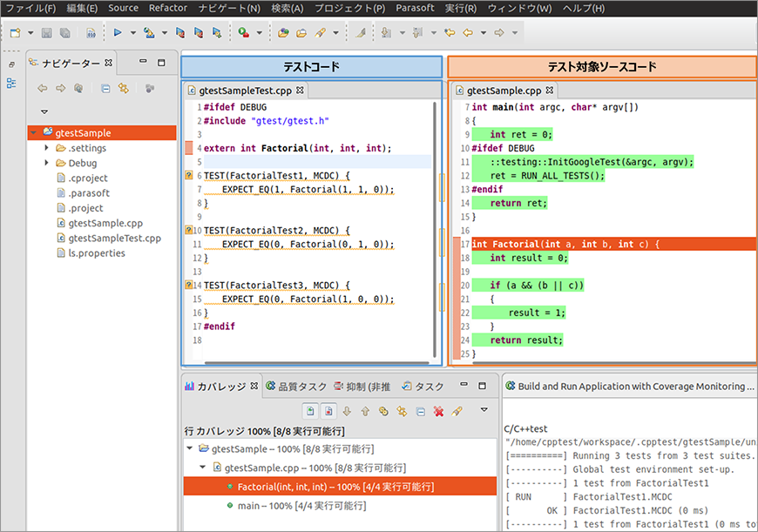The height and width of the screenshot is (532, 758).
Task: Click the Parasoft import findings toolbar icon
Action: pos(149,33)
